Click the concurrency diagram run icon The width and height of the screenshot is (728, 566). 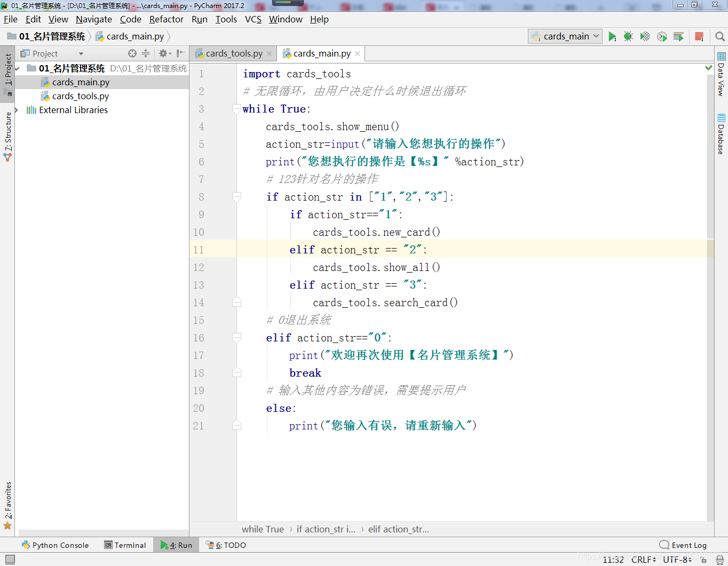point(678,36)
